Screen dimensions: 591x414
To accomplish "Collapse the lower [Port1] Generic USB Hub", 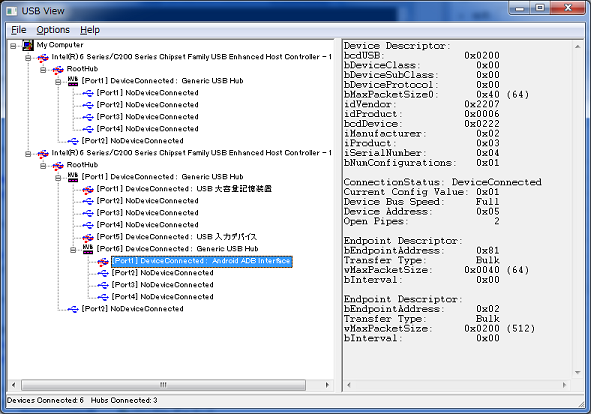I will (x=58, y=178).
